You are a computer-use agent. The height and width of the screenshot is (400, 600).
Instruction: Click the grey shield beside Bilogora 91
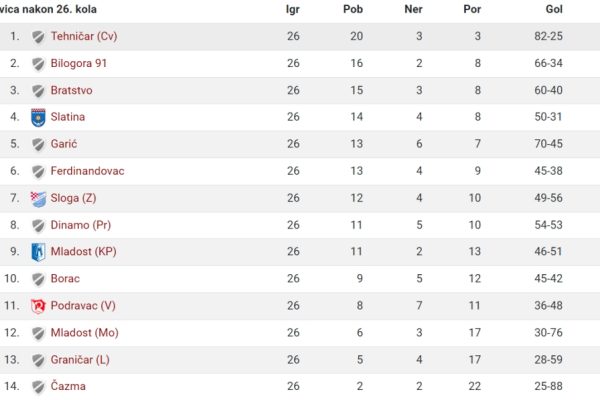click(38, 64)
